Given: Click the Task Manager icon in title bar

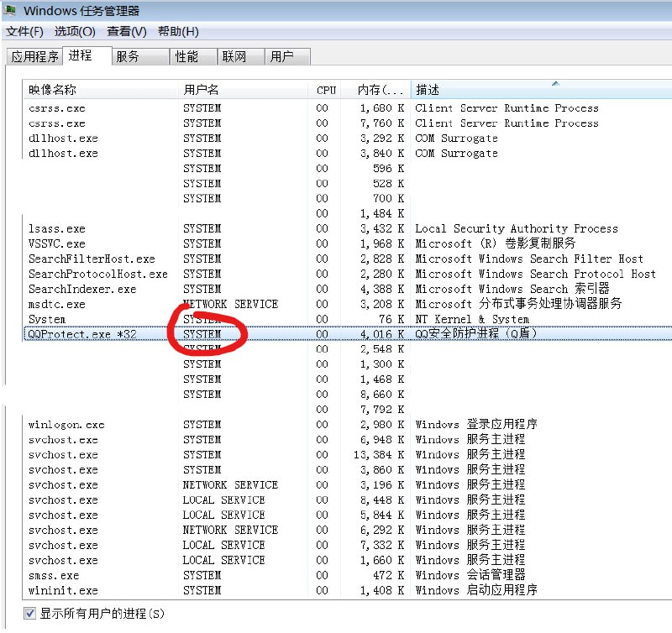Looking at the screenshot, I should pyautogui.click(x=11, y=11).
